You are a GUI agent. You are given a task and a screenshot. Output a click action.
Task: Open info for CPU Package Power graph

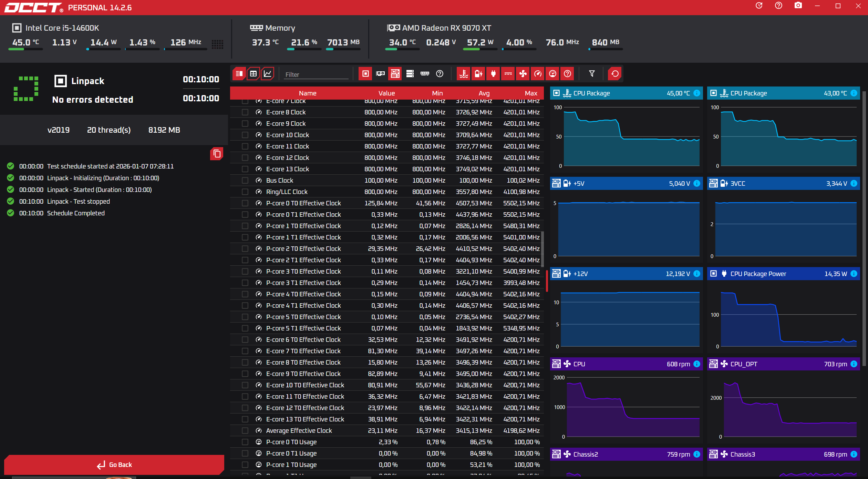854,274
